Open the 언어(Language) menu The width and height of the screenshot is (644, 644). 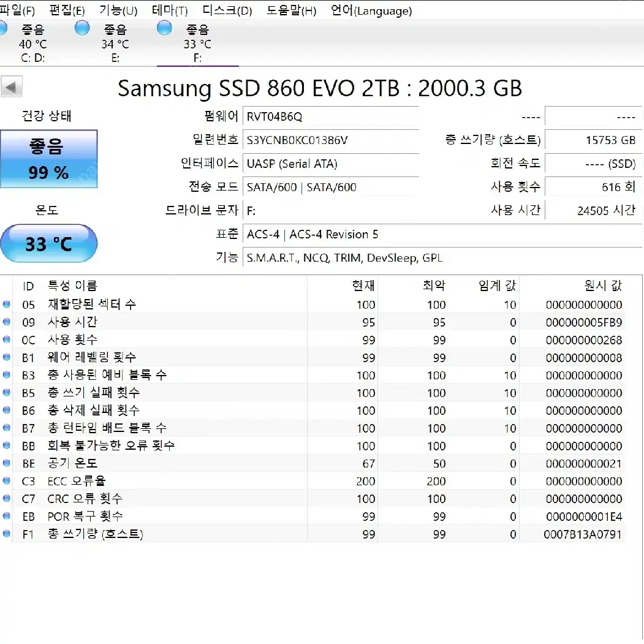[371, 10]
